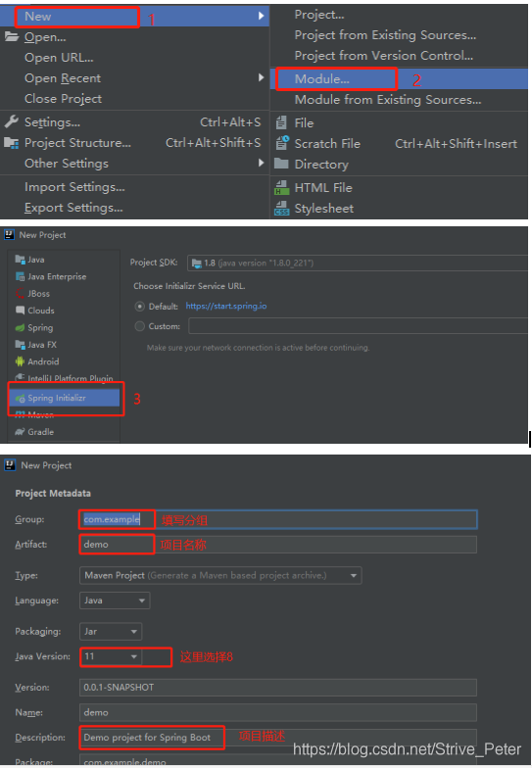
Task: Open the Java Version dropdown
Action: click(111, 656)
